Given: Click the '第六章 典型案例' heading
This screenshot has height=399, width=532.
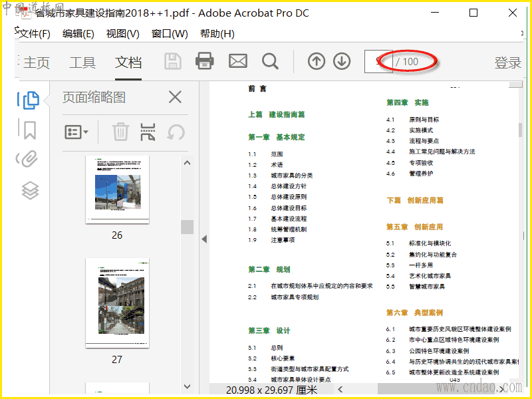Looking at the screenshot, I should [414, 313].
